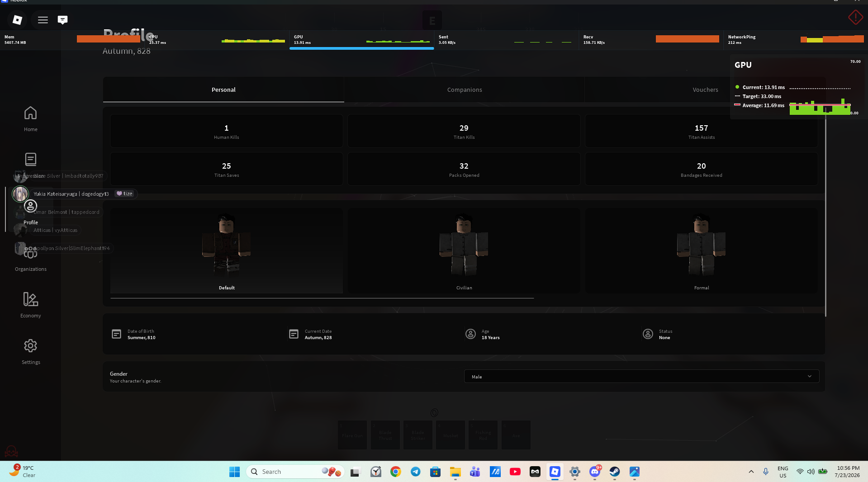Screen dimensions: 868x482
Task: Open File Explorer from taskbar
Action: 455,472
